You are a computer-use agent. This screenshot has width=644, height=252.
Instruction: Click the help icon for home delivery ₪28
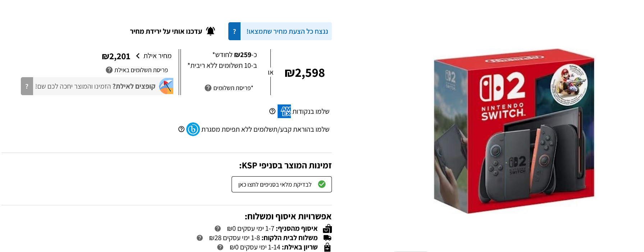(x=200, y=238)
